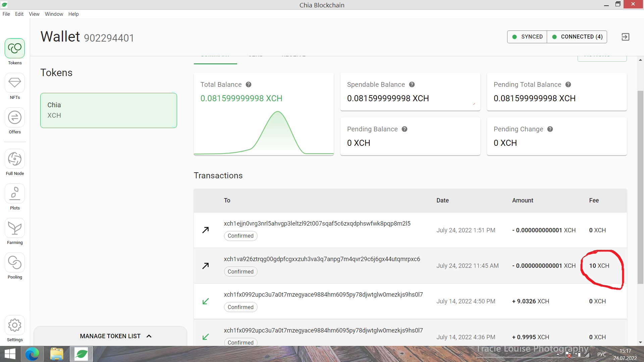This screenshot has height=362, width=644.
Task: Click outgoing arrow of 1:51 PM transaction
Action: point(206,230)
